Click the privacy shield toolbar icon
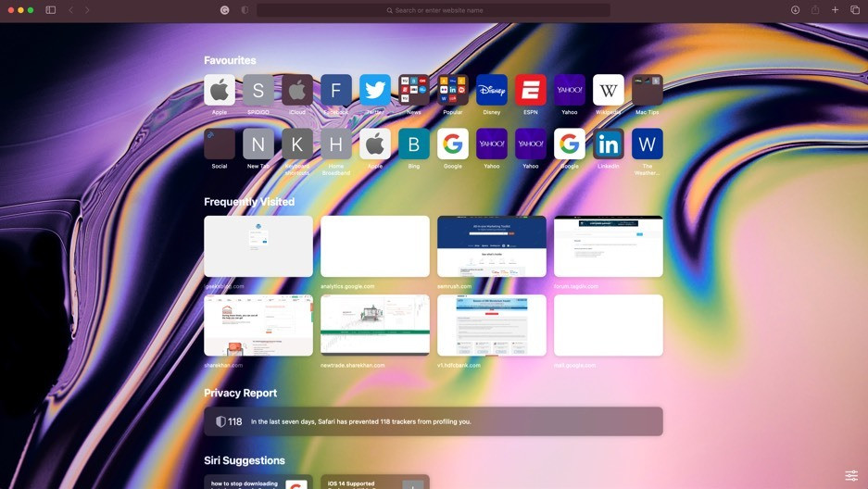The height and width of the screenshot is (489, 868). [x=245, y=10]
